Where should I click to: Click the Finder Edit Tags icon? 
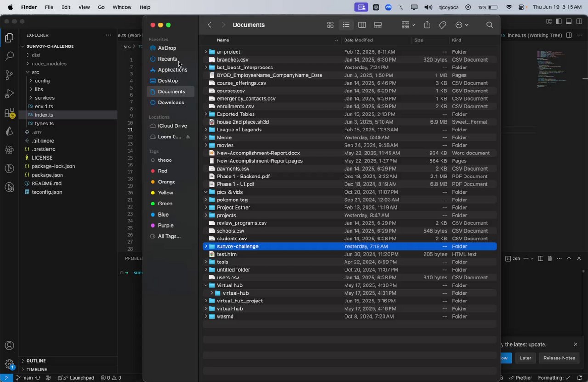pos(442,25)
